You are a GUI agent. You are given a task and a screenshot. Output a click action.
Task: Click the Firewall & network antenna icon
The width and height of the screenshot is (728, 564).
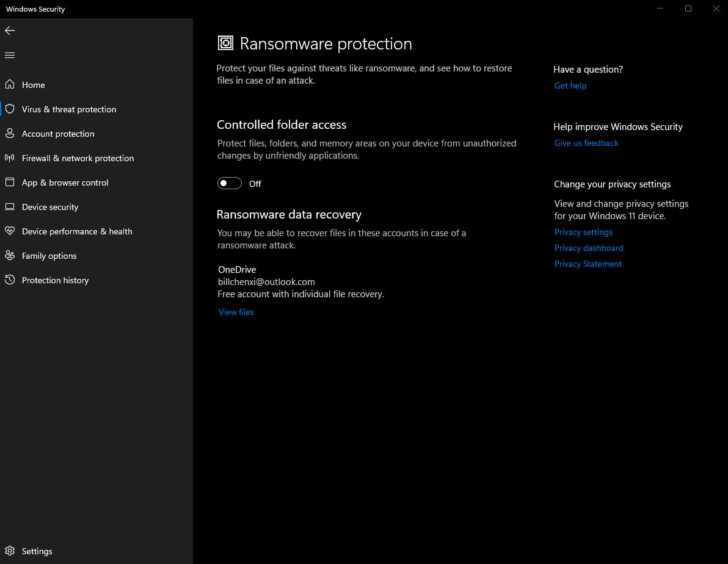pos(10,158)
